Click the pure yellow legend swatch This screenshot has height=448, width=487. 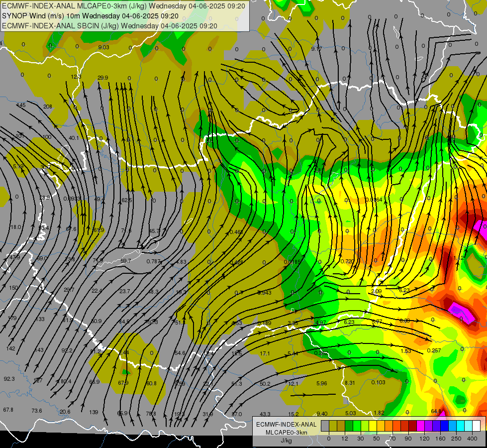[373, 426]
